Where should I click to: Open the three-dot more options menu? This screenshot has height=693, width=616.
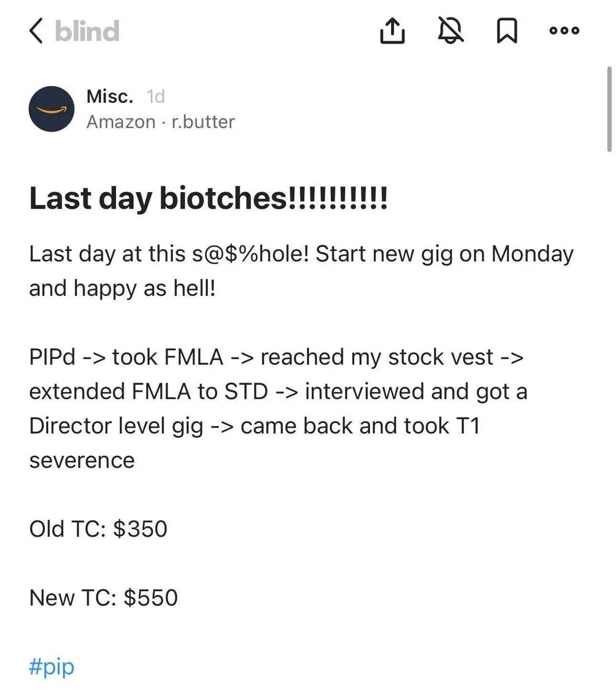pos(564,31)
